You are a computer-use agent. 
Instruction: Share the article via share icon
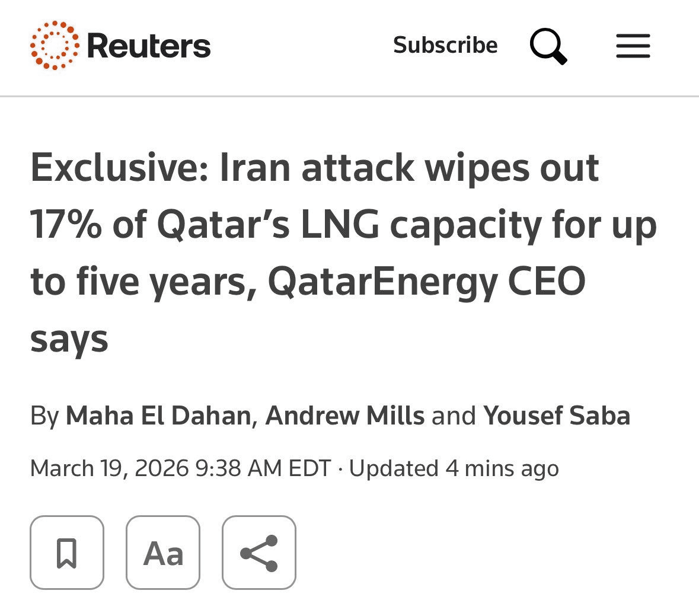click(x=259, y=553)
